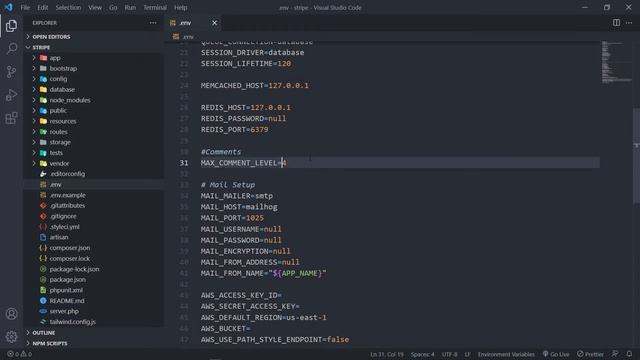Close the .env editor tab
This screenshot has width=640, height=360.
pos(215,23)
